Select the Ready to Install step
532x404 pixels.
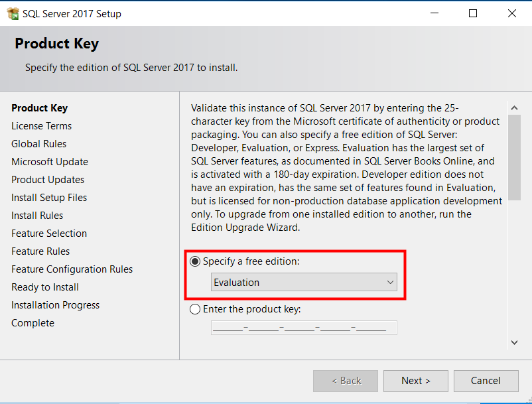click(45, 287)
